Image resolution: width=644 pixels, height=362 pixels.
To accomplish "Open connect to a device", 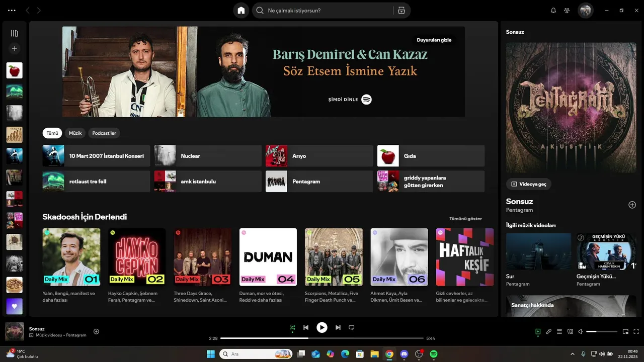I will pos(570,331).
